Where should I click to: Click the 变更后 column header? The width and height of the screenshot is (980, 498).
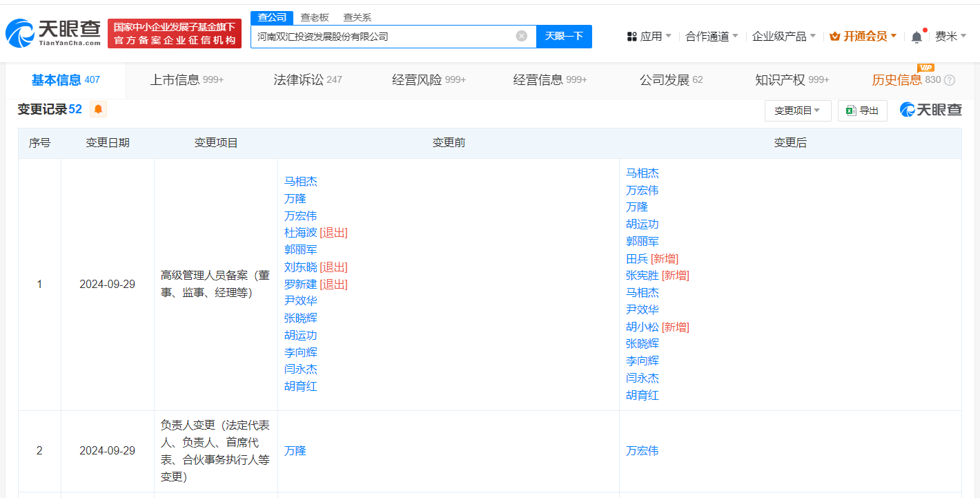pyautogui.click(x=790, y=143)
